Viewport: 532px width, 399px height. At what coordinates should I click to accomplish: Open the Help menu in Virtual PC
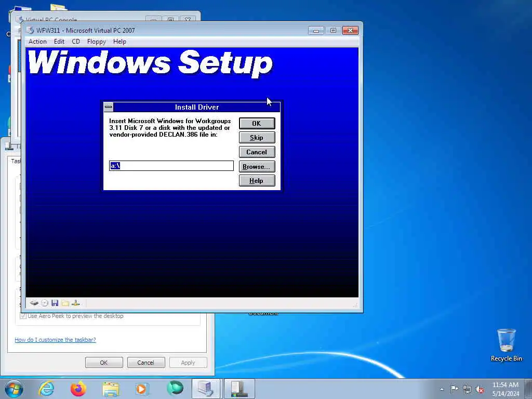click(x=119, y=42)
